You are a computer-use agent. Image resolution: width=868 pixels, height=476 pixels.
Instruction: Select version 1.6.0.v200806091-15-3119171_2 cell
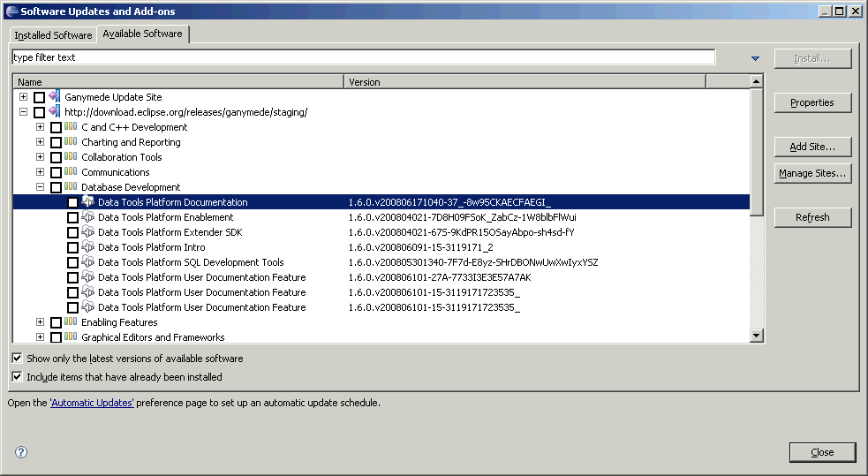click(420, 247)
